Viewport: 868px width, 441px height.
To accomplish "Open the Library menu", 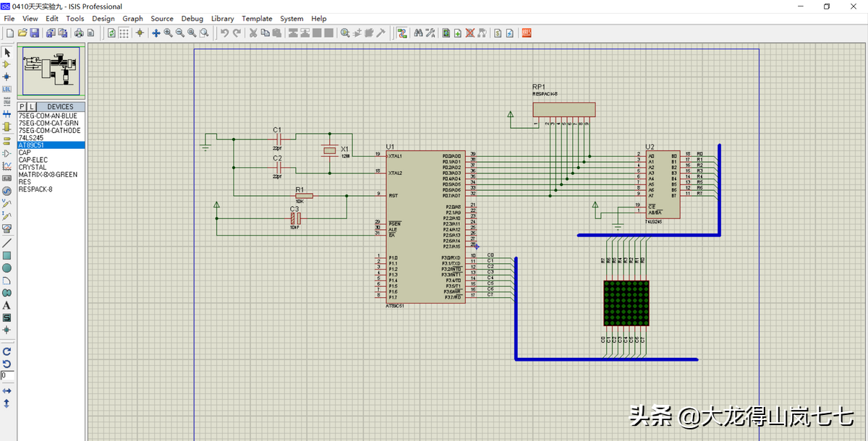I will click(222, 18).
